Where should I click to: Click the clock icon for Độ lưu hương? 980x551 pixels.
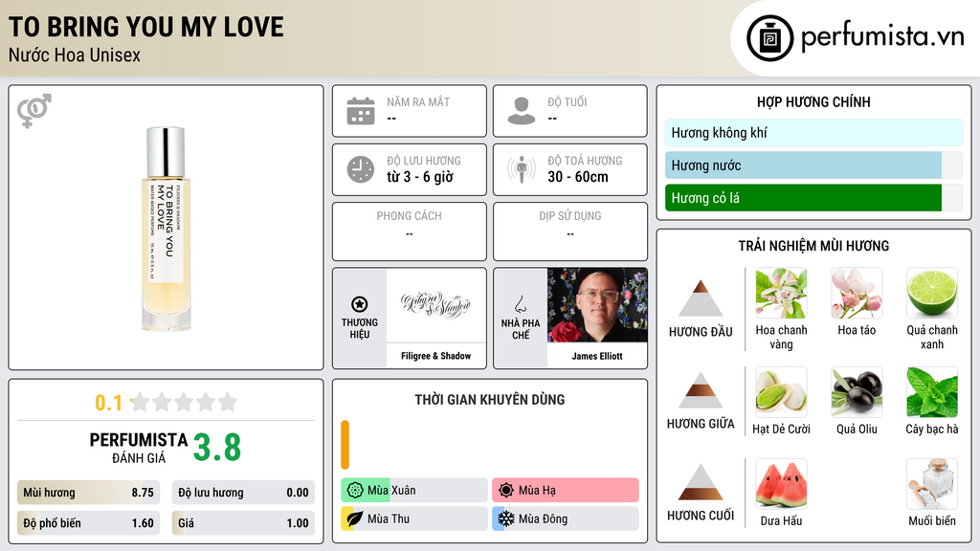(361, 169)
